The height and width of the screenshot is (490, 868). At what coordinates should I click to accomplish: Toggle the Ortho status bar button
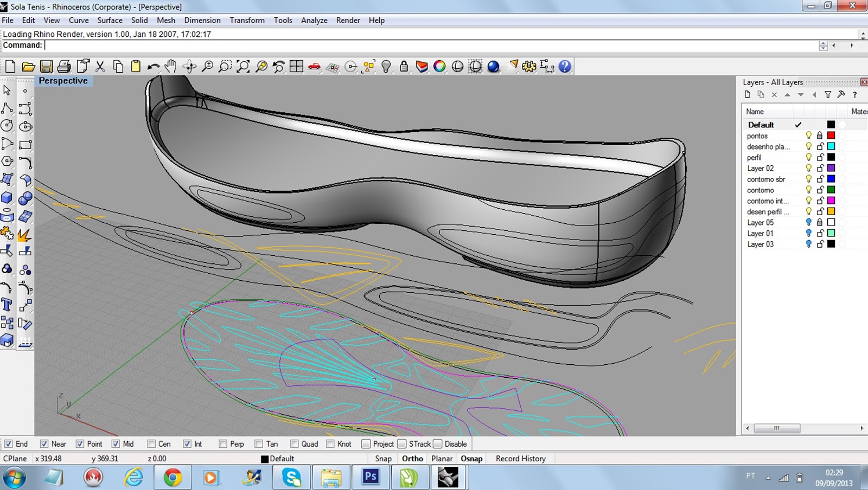[x=412, y=459]
